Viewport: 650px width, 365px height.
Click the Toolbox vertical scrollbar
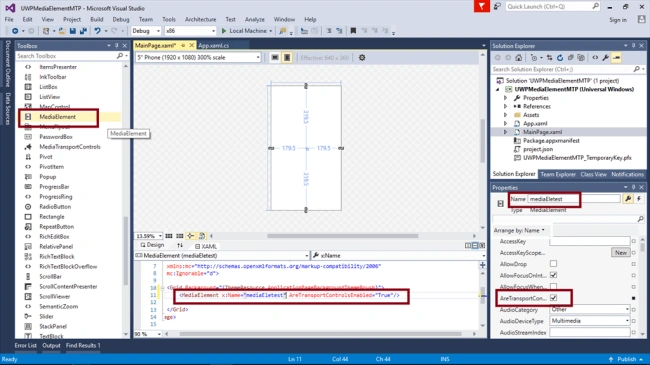pos(126,251)
